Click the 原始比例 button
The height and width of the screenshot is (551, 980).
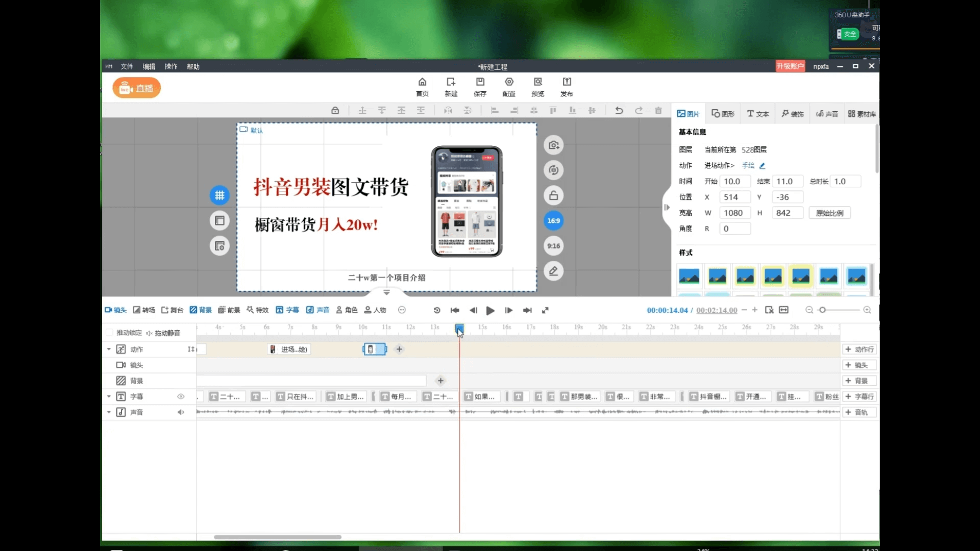(x=829, y=213)
